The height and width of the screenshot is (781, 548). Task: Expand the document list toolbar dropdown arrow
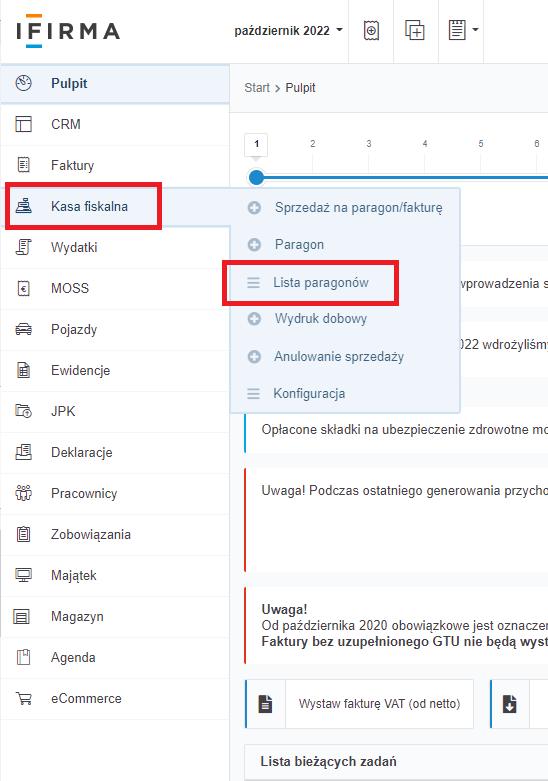pos(475,30)
